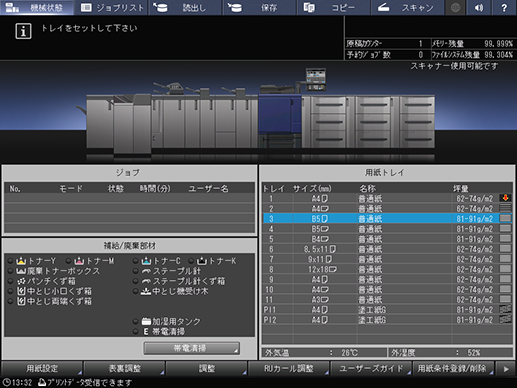Show more functions with right arrow
The width and height of the screenshot is (517, 388).
click(506, 369)
